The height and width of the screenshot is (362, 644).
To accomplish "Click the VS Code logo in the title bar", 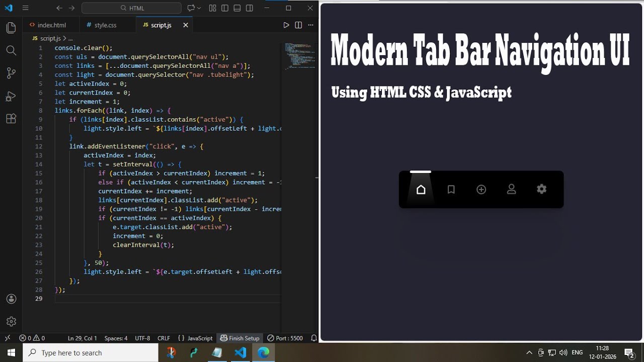I will [9, 8].
